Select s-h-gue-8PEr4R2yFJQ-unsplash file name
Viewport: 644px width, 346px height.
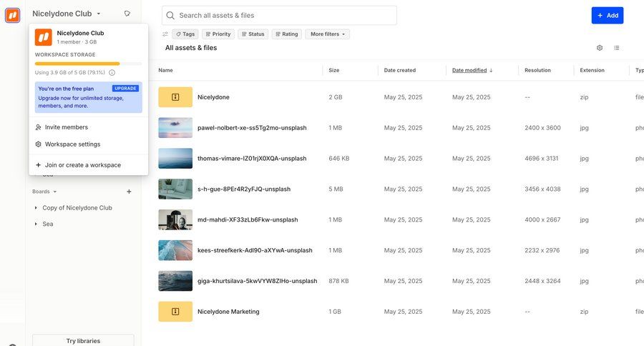click(x=244, y=189)
